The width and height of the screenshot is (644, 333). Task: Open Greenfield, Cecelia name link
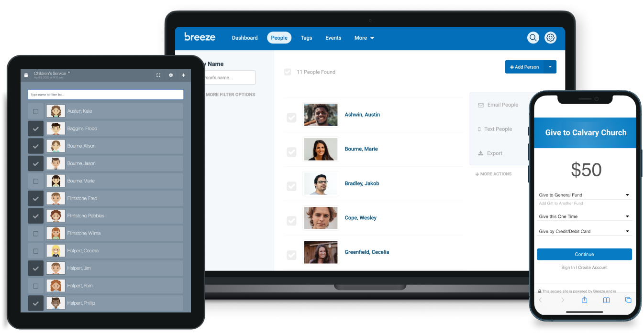367,252
